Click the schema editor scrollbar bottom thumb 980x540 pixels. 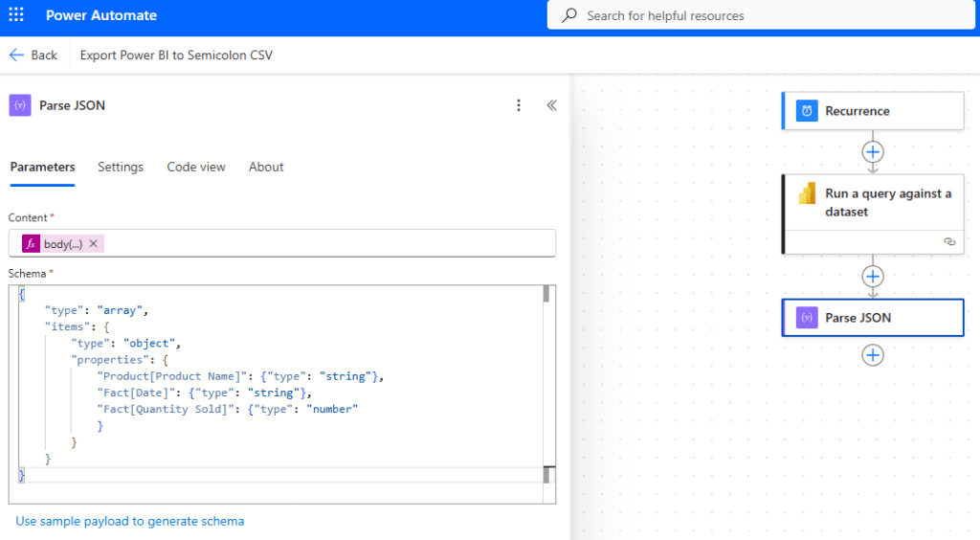coord(546,475)
